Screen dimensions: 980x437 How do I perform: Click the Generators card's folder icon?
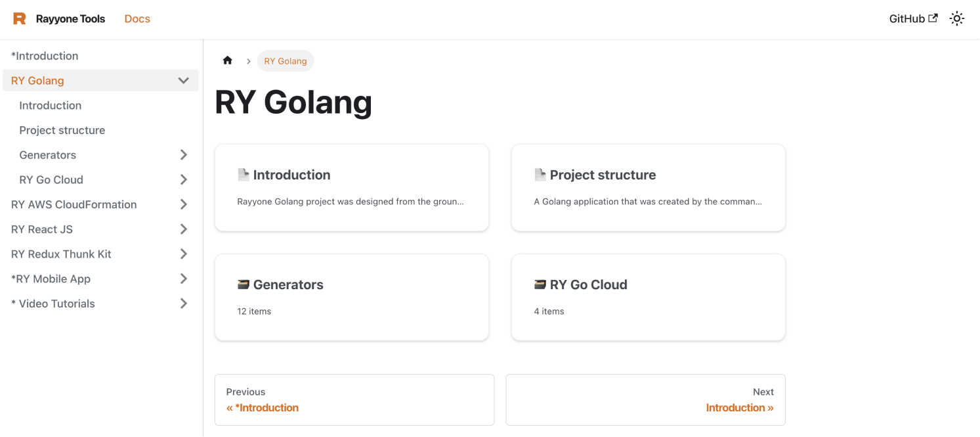(244, 285)
